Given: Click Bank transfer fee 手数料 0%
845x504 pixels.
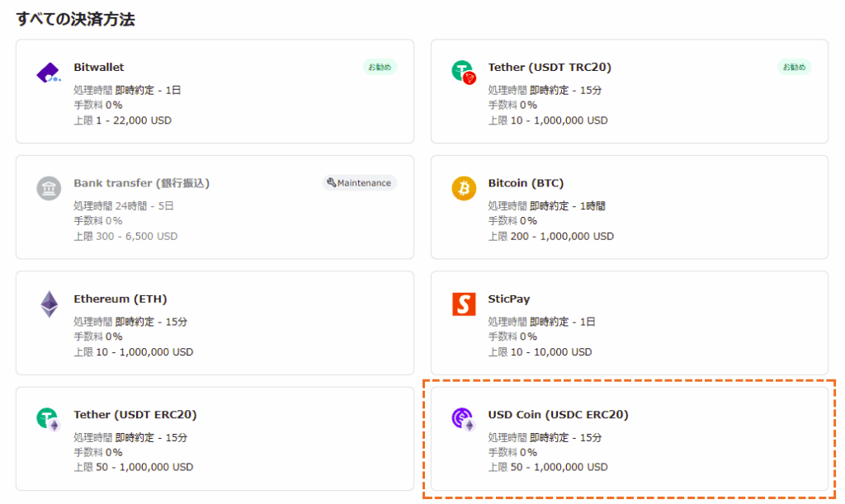Looking at the screenshot, I should click(x=98, y=221).
